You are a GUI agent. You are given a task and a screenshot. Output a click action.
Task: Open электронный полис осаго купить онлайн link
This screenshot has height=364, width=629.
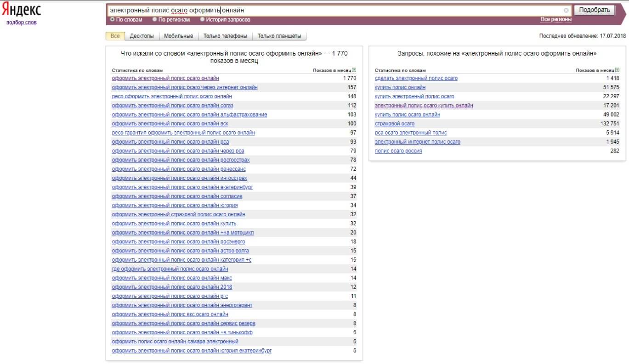pyautogui.click(x=424, y=106)
